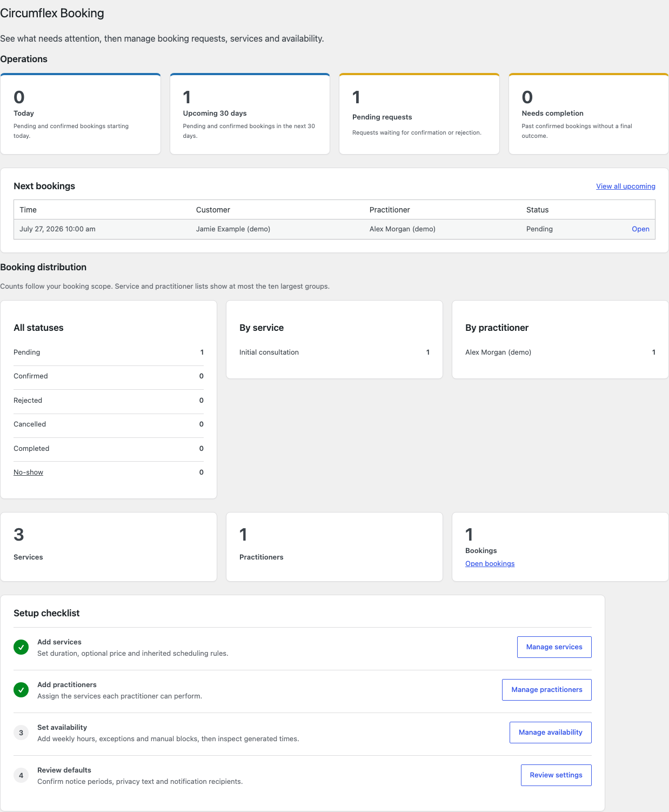Viewport: 669px width, 812px height.
Task: Click the Open bookings link
Action: click(490, 563)
